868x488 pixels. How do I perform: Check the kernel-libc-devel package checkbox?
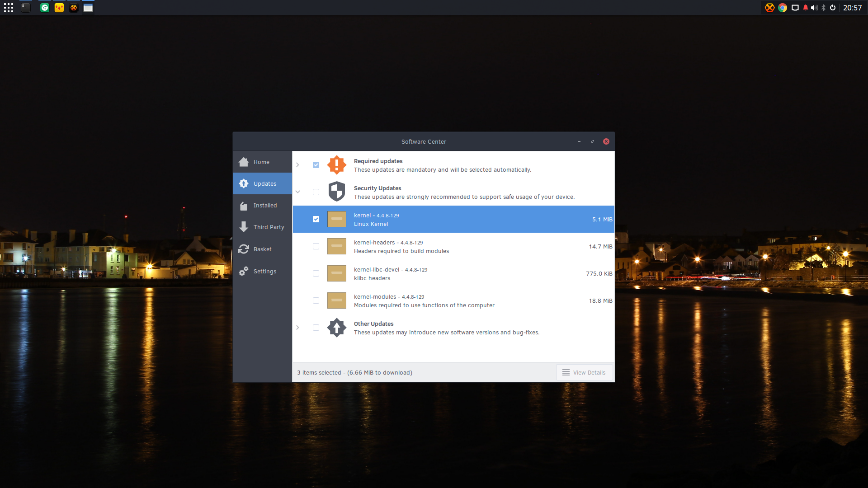[316, 273]
